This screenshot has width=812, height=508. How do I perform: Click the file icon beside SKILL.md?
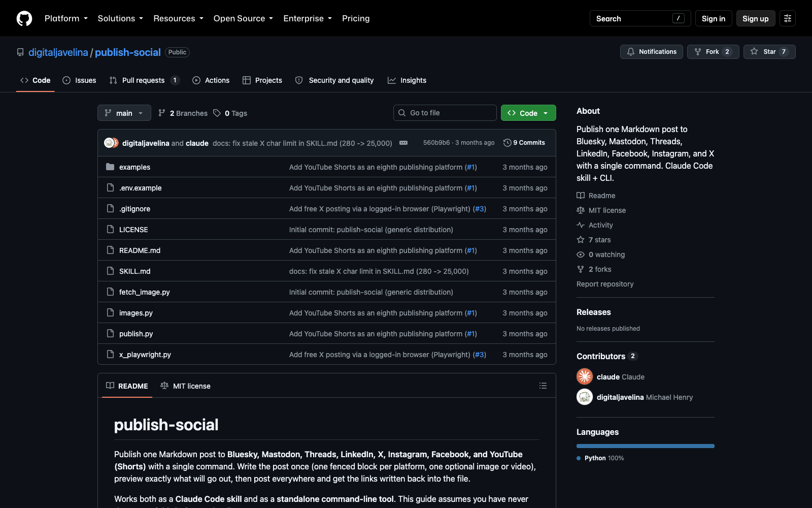click(x=110, y=271)
